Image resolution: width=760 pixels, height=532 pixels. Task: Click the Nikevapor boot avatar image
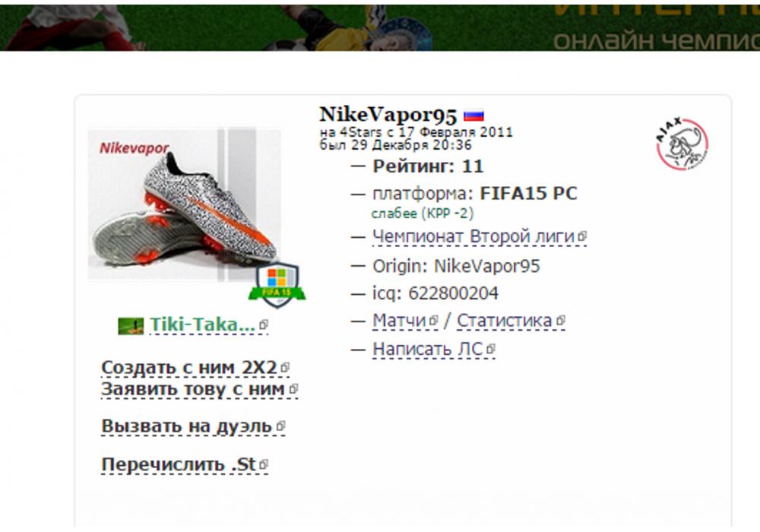(184, 204)
